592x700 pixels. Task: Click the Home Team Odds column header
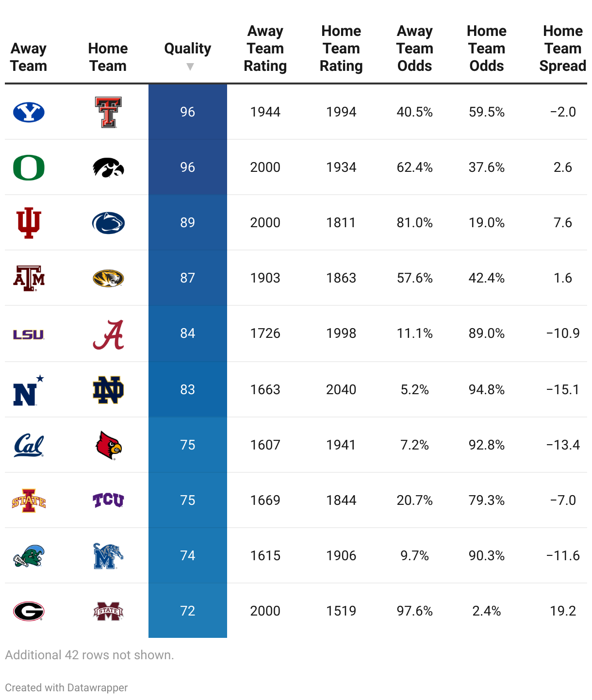pos(486,49)
